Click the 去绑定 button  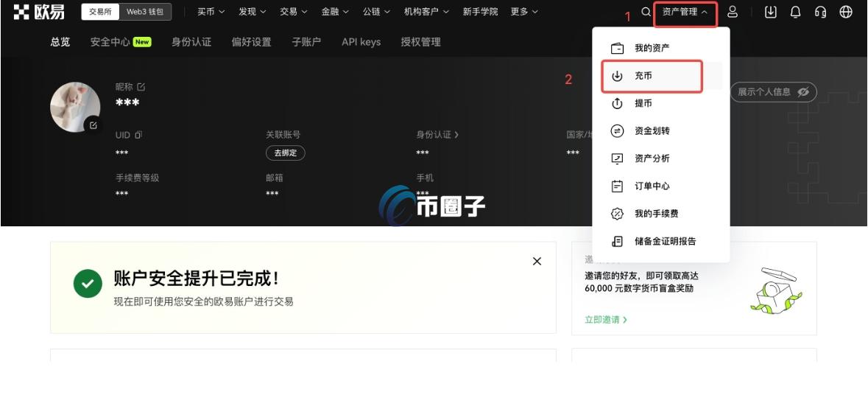point(286,153)
